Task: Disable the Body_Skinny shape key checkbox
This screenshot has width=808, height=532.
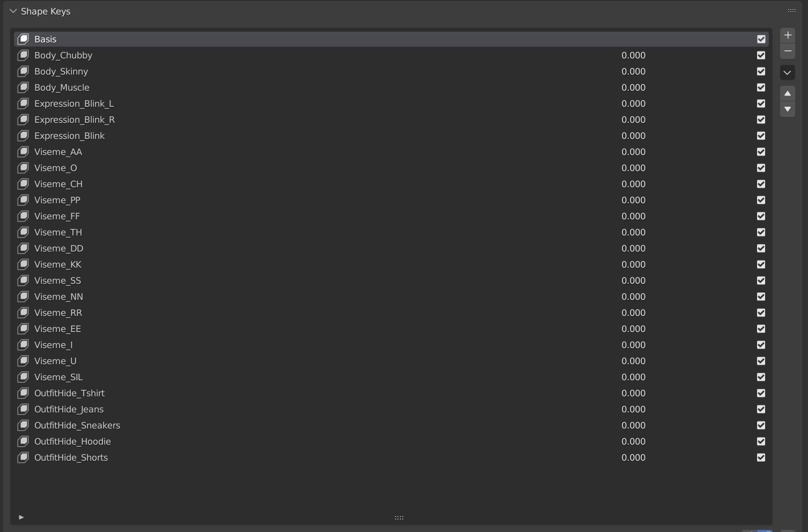Action: 761,71
